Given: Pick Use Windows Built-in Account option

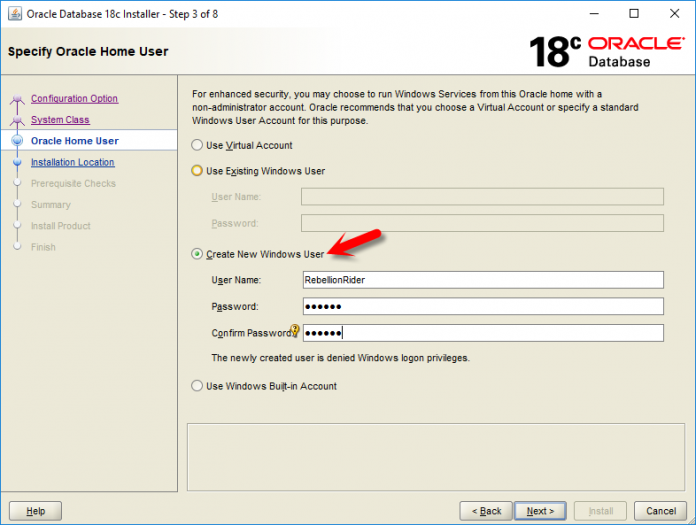Looking at the screenshot, I should [197, 386].
